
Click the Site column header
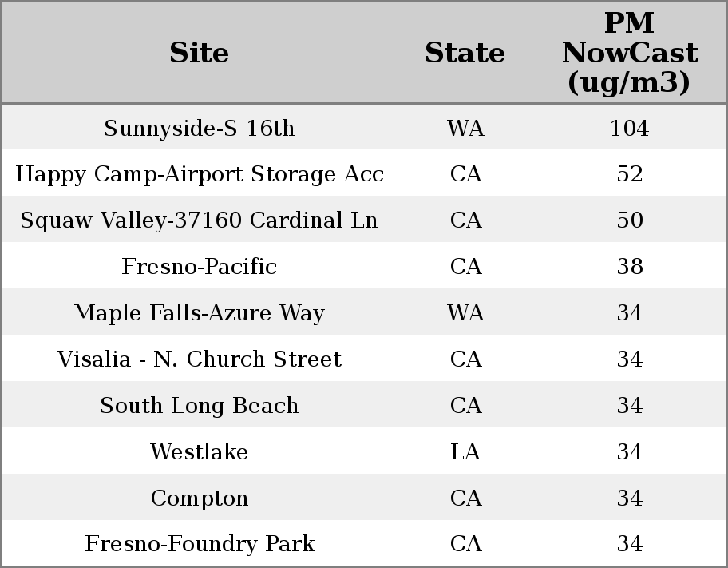pyautogui.click(x=200, y=53)
